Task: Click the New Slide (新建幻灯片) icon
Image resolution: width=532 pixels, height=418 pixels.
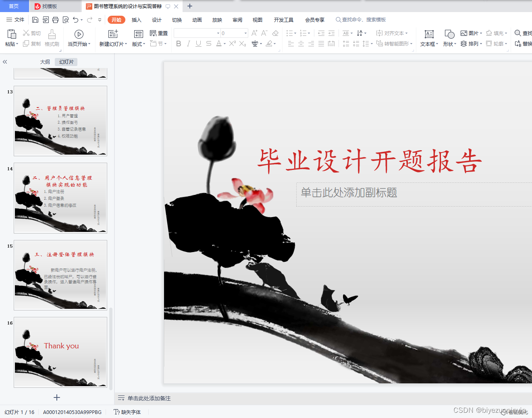Action: click(113, 34)
